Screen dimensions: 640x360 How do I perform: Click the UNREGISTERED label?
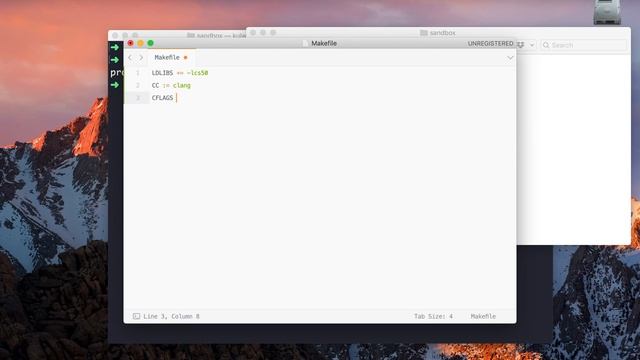click(490, 43)
